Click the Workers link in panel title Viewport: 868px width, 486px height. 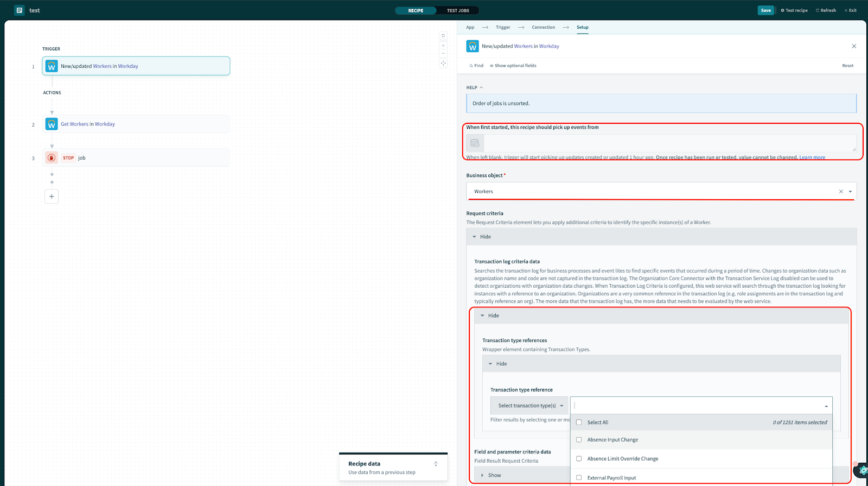point(523,46)
